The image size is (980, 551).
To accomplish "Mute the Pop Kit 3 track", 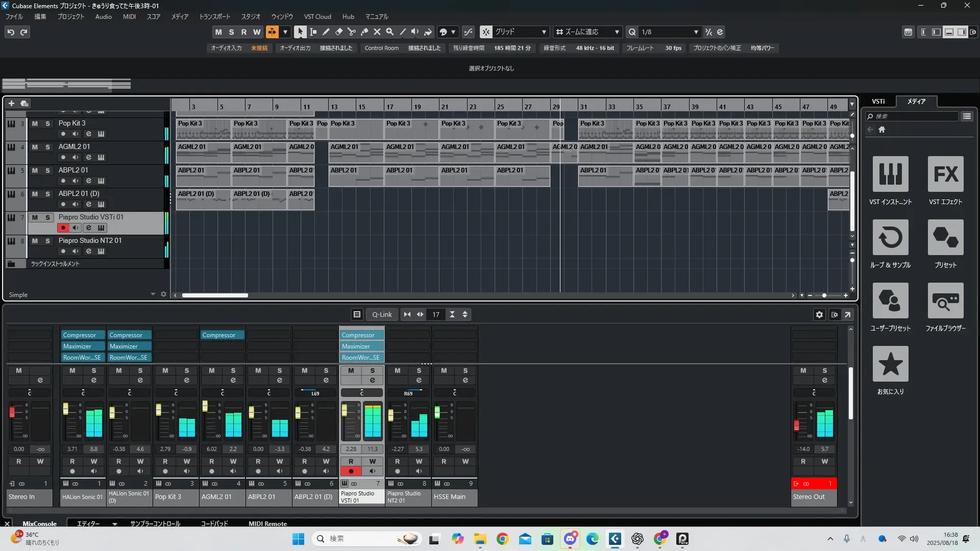I will (x=35, y=123).
